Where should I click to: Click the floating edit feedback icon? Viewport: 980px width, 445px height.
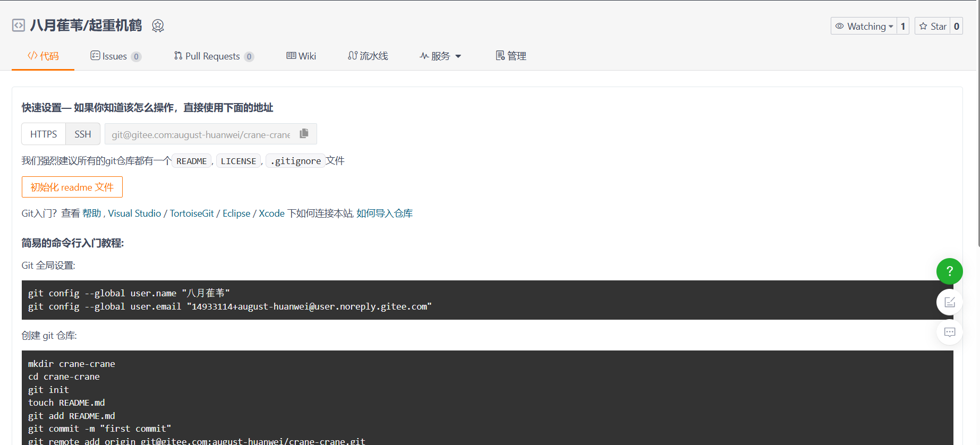click(949, 302)
